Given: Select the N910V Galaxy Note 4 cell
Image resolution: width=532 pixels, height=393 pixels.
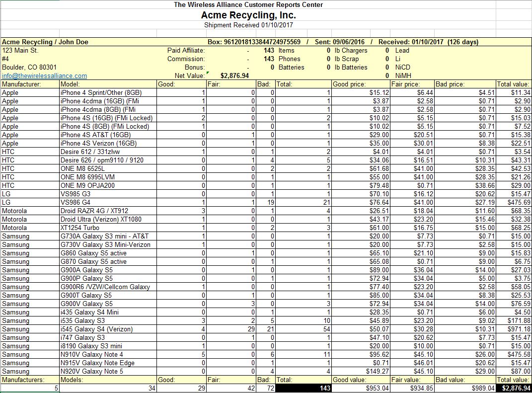Looking at the screenshot, I should pyautogui.click(x=108, y=355).
